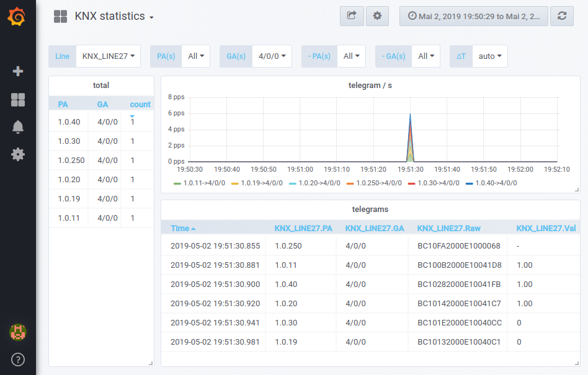The width and height of the screenshot is (588, 375).
Task: Sort total table by GA column
Action: click(x=102, y=105)
